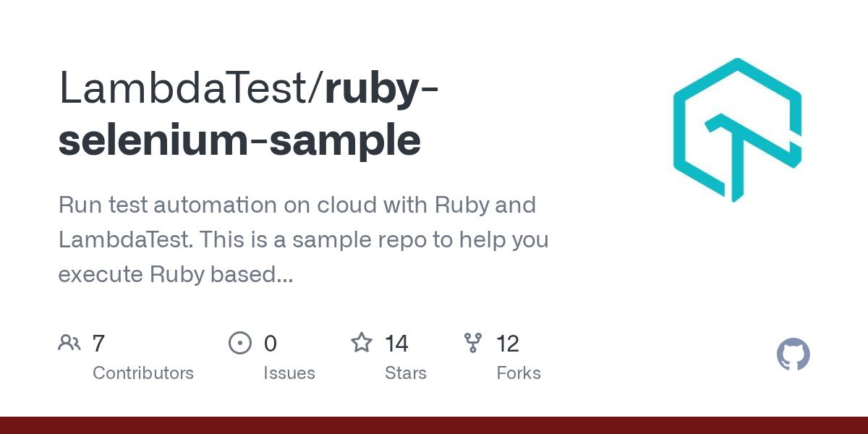The image size is (868, 434).
Task: Click the LambdaTest teal hexagon logo
Action: pyautogui.click(x=737, y=130)
